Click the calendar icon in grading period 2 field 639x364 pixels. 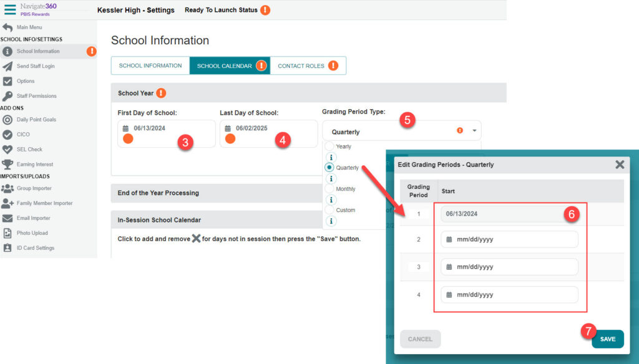pos(449,239)
